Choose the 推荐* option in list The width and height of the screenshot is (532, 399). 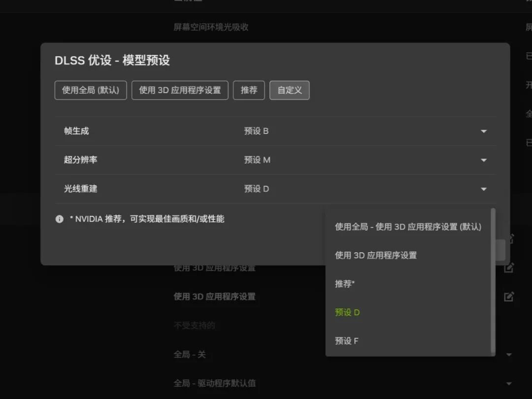(408, 284)
